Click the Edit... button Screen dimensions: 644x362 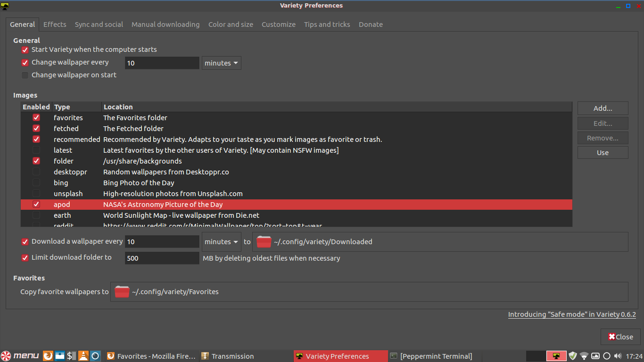pos(603,123)
